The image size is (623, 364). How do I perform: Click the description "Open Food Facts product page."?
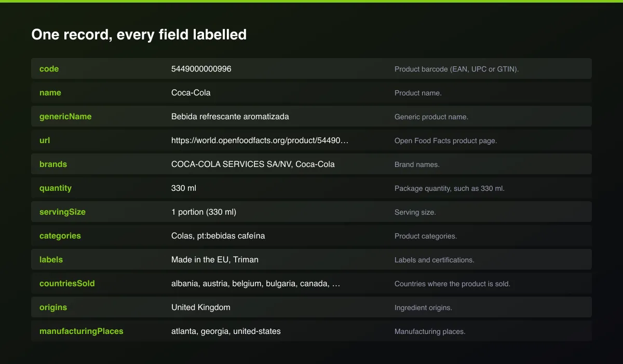coord(445,141)
